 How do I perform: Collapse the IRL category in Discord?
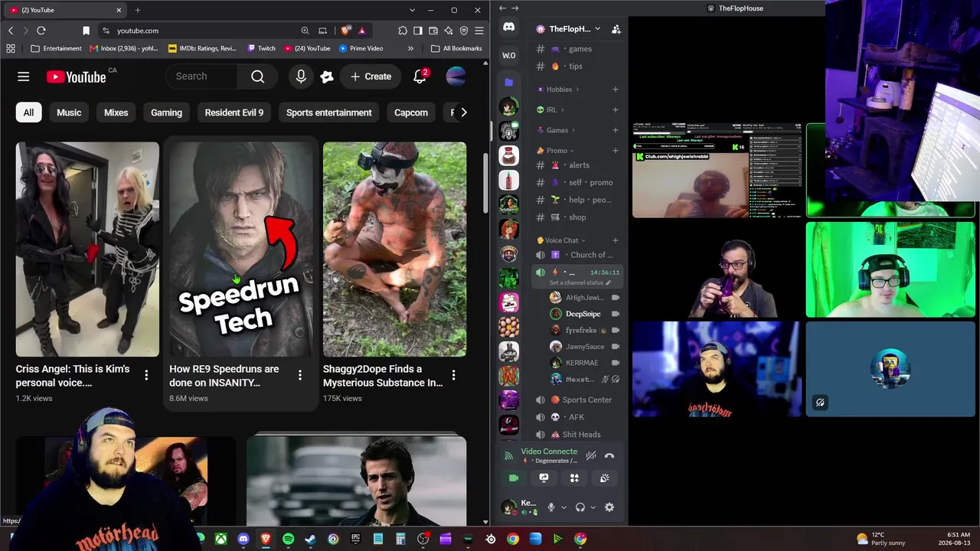point(551,109)
